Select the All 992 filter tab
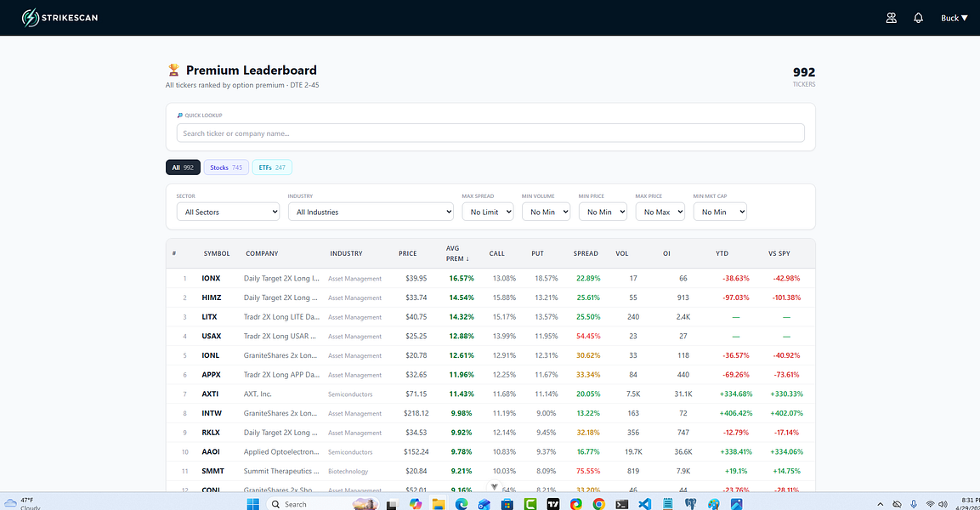The height and width of the screenshot is (510, 980). click(183, 167)
